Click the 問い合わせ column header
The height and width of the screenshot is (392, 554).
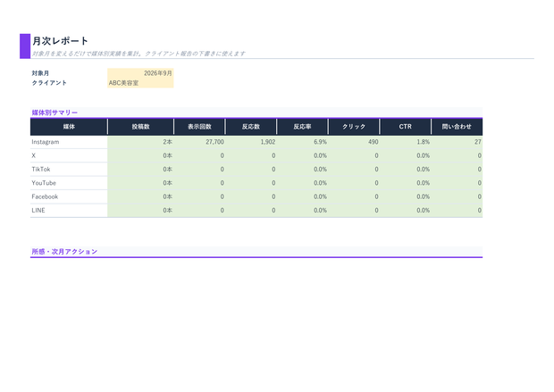(457, 127)
